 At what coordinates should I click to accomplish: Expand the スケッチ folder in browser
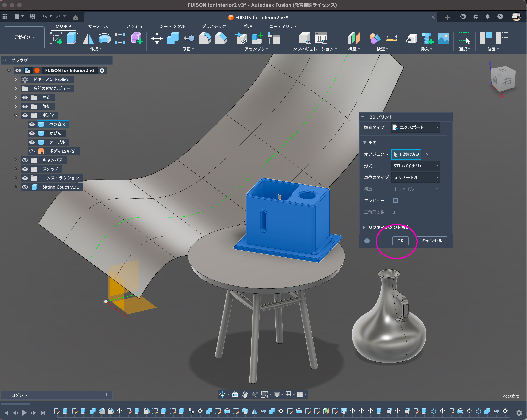tap(16, 169)
